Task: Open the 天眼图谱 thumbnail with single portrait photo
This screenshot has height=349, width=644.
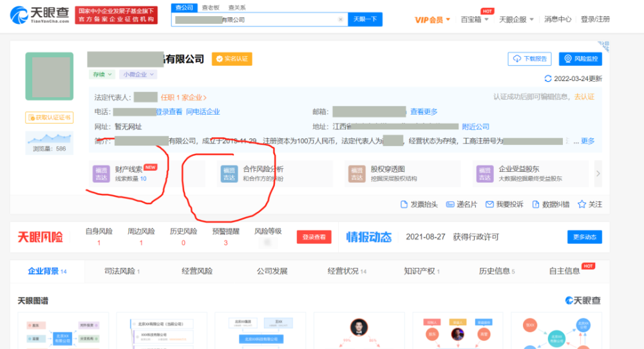Action: point(359,331)
